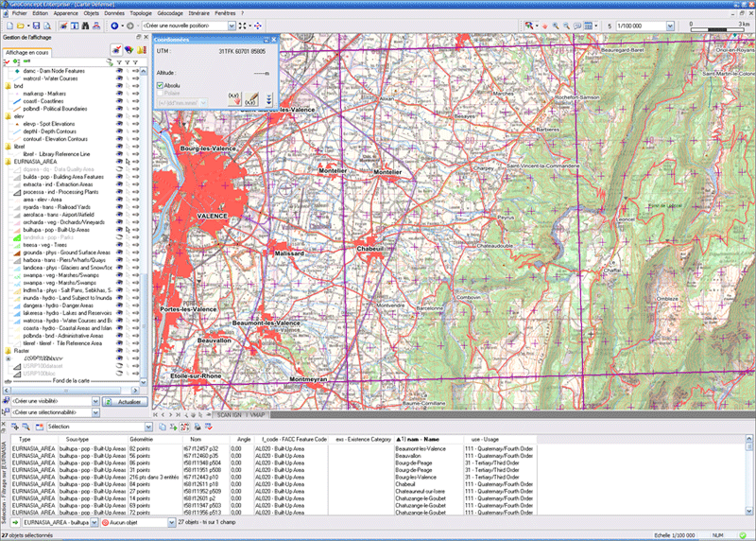Screen dimensions: 756x541
Task: Click the new document icon in toolbar
Action: [9, 26]
